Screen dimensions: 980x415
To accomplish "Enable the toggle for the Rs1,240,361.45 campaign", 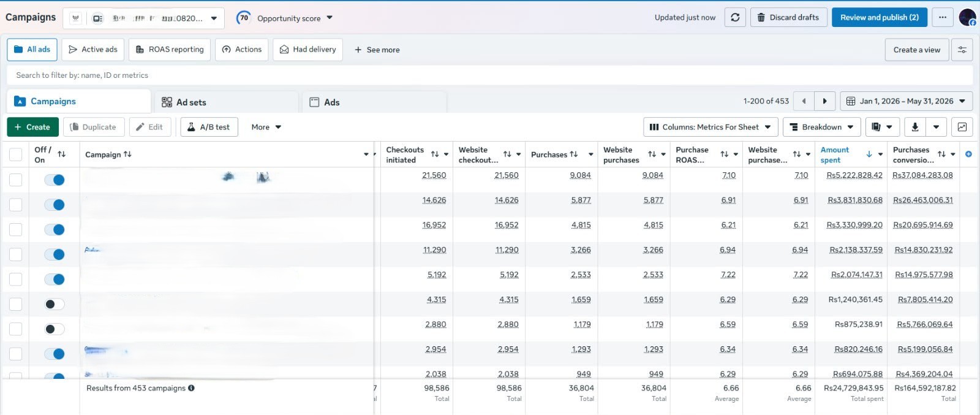I will click(55, 305).
